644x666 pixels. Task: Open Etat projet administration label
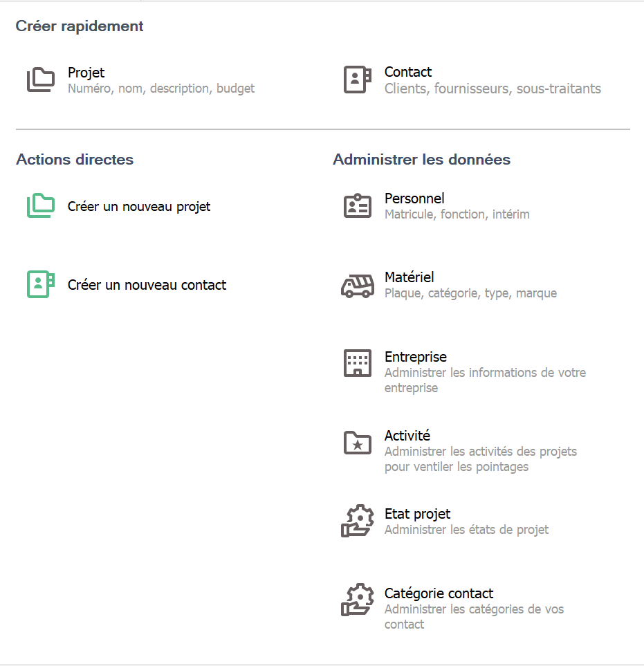click(x=417, y=514)
